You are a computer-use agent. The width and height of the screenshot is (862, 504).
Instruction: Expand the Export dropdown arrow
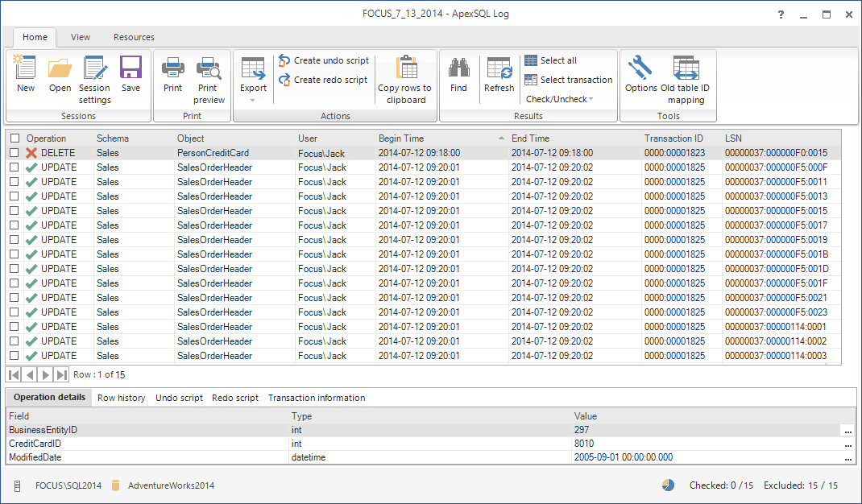coord(253,100)
